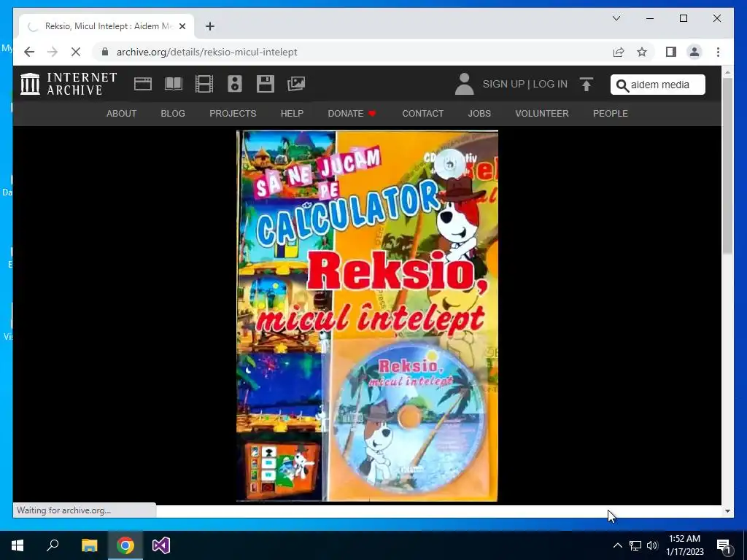The width and height of the screenshot is (747, 560).
Task: Open the Software (floppy disk) media icon
Action: point(266,84)
